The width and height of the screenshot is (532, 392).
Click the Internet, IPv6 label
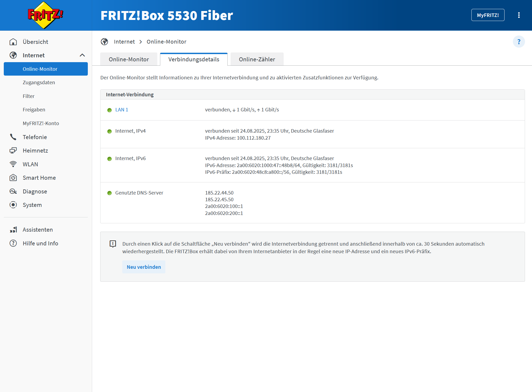[130, 158]
